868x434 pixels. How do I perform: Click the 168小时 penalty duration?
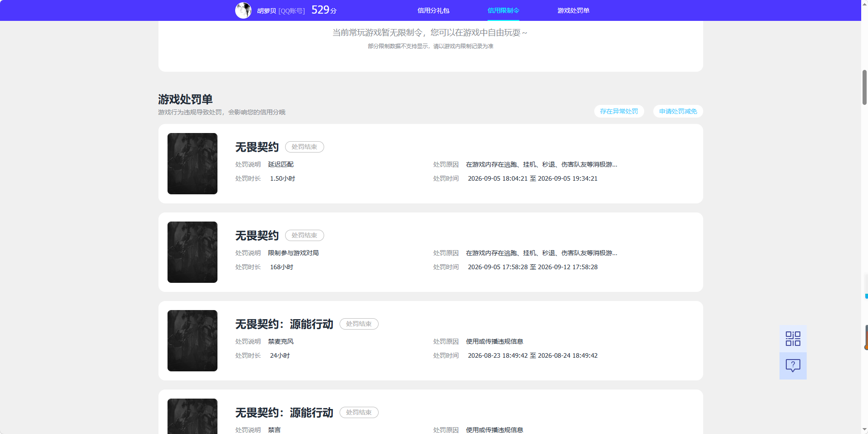click(x=281, y=267)
